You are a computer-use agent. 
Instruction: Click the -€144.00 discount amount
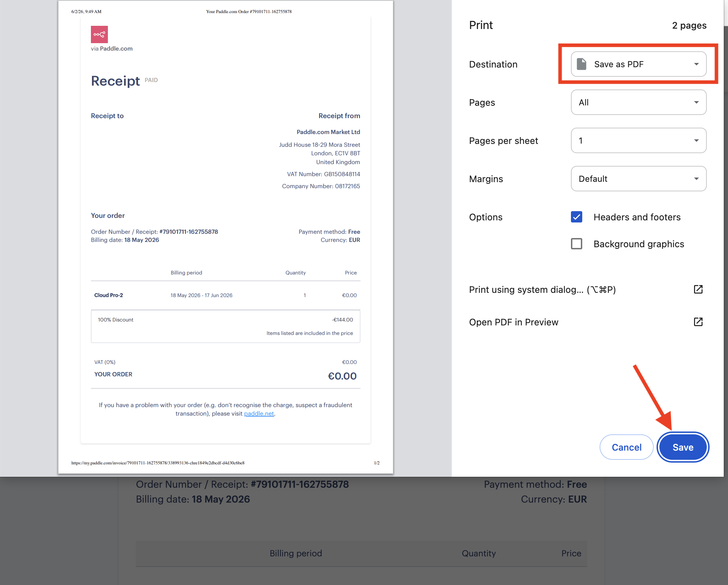[342, 320]
